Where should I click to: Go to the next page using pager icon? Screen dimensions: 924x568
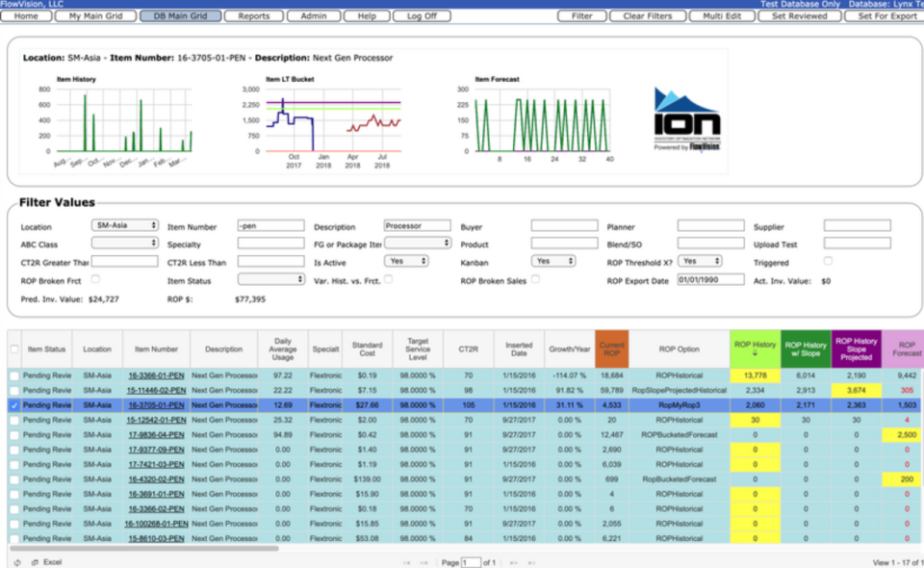click(513, 562)
